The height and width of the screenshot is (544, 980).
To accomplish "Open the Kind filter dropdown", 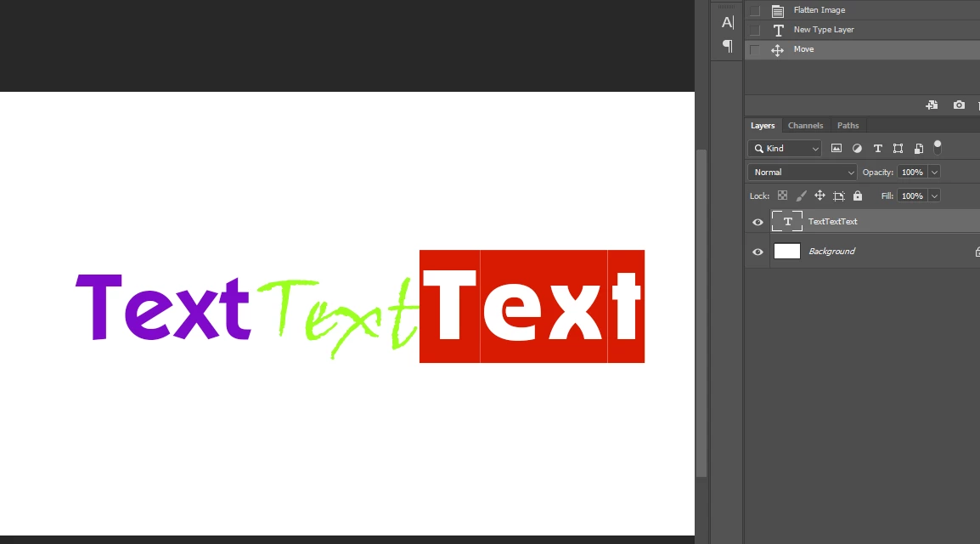I will click(785, 148).
